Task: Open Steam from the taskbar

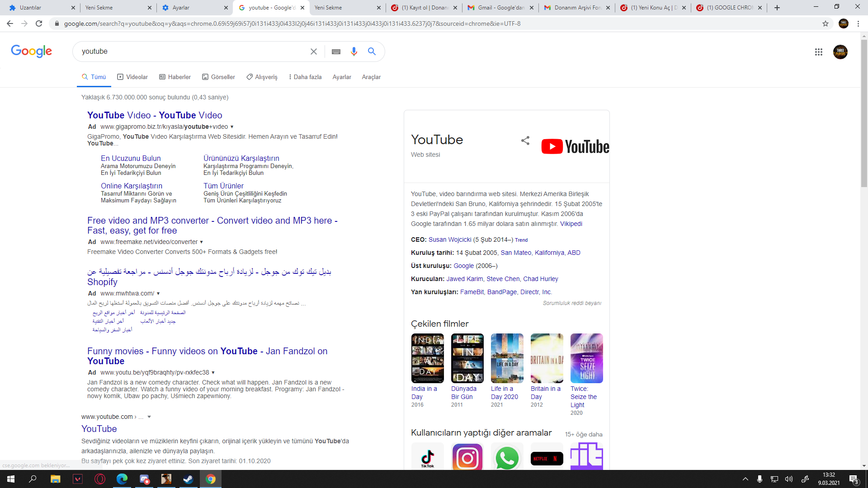Action: 188,479
